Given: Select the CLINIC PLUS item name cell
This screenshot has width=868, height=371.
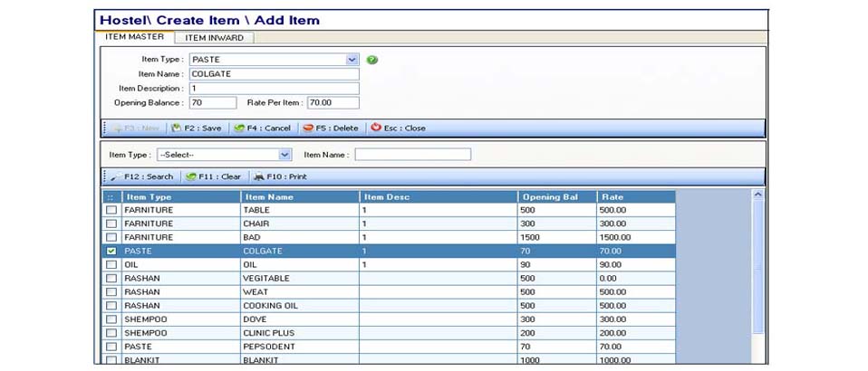Looking at the screenshot, I should click(300, 333).
